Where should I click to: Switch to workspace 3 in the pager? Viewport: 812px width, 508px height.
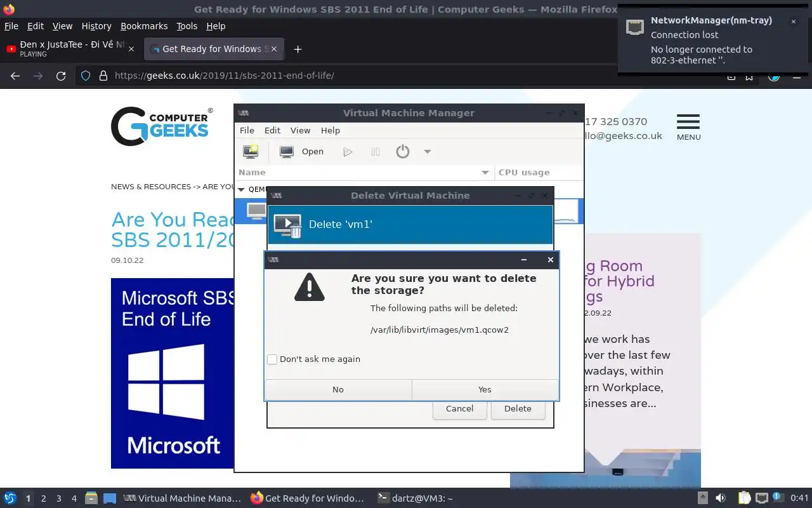(58, 498)
